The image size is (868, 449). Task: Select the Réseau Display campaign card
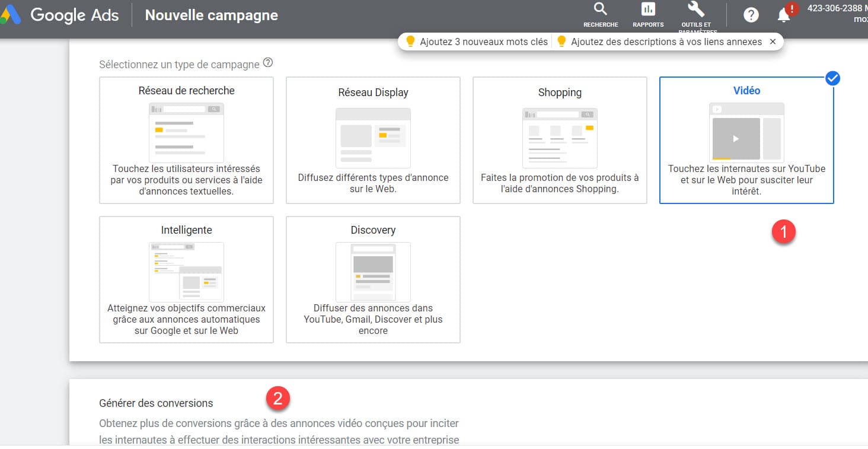tap(373, 140)
